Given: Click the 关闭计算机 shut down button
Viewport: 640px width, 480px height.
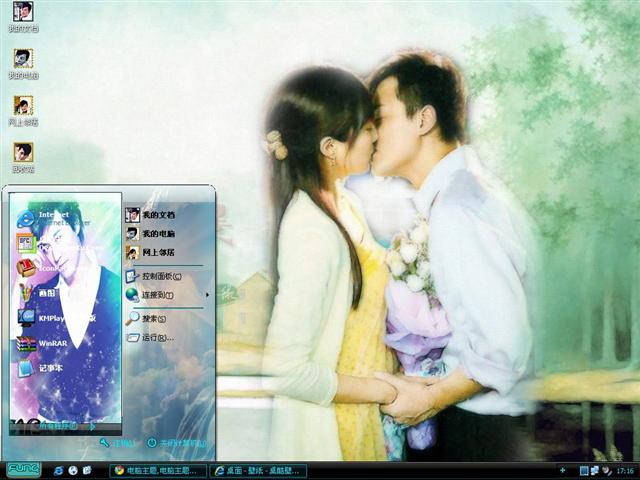Looking at the screenshot, I should [177, 443].
